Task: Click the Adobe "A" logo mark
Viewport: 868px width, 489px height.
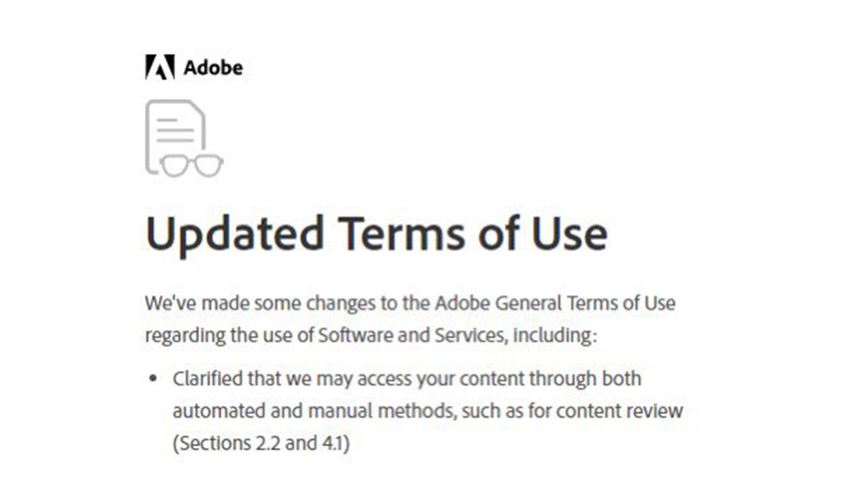Action: tap(160, 67)
